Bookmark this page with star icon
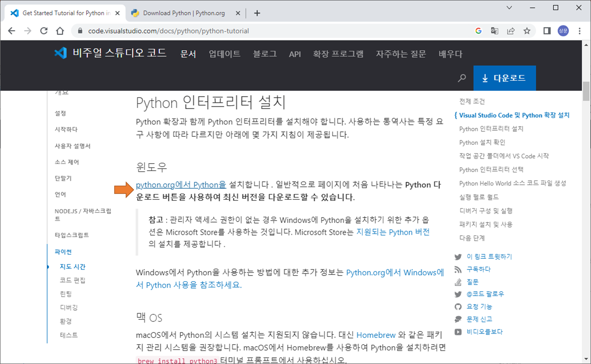The width and height of the screenshot is (591, 364). point(527,31)
